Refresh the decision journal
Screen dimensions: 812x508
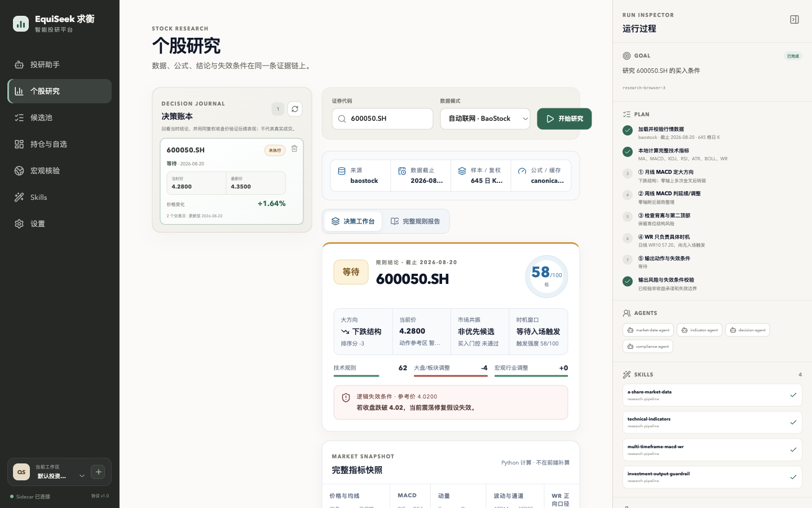click(295, 109)
